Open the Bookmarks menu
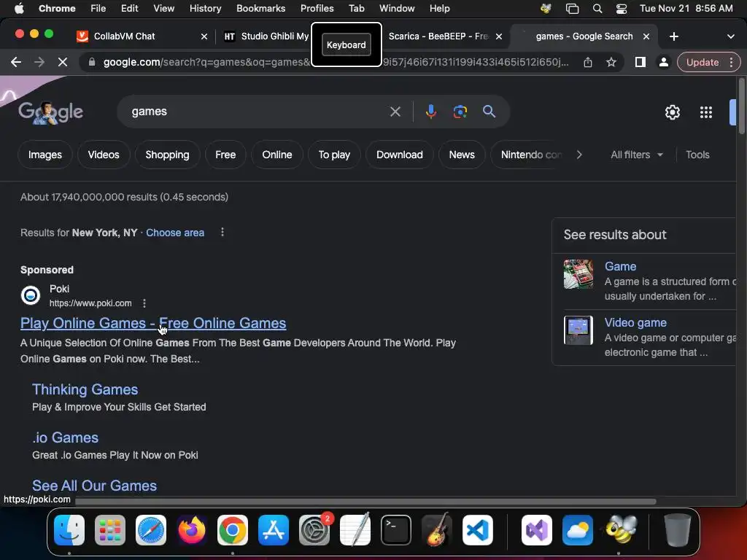This screenshot has height=560, width=747. (260, 9)
